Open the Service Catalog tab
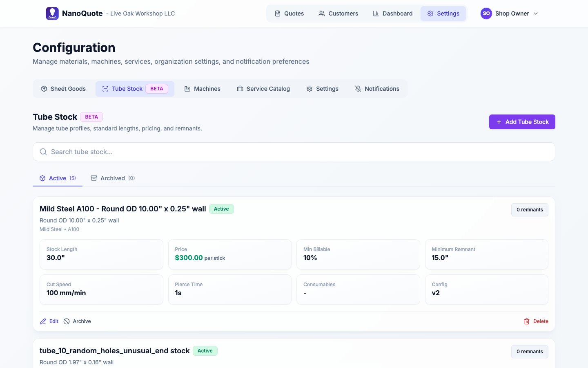The width and height of the screenshot is (588, 368). point(263,89)
